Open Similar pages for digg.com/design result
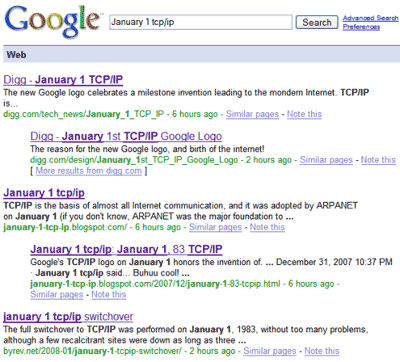 [326, 160]
